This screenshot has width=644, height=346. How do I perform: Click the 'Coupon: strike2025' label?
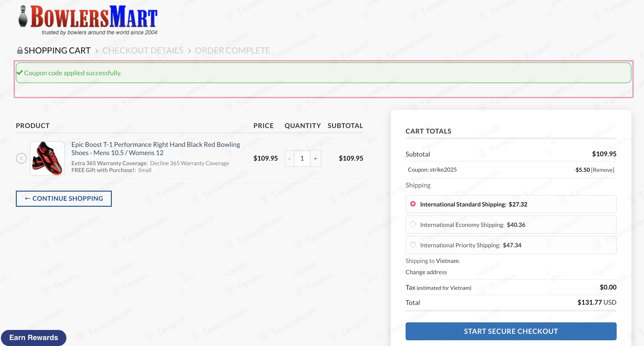tap(432, 170)
